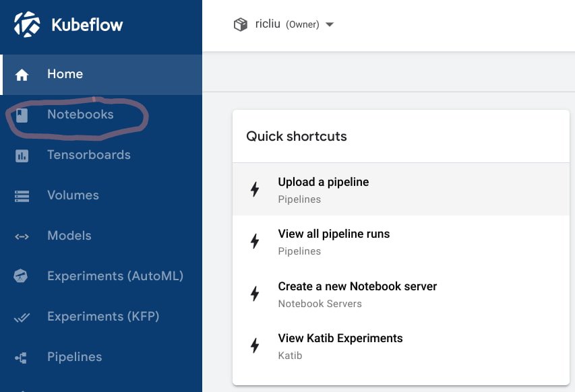Click the Volumes storage icon

22,196
